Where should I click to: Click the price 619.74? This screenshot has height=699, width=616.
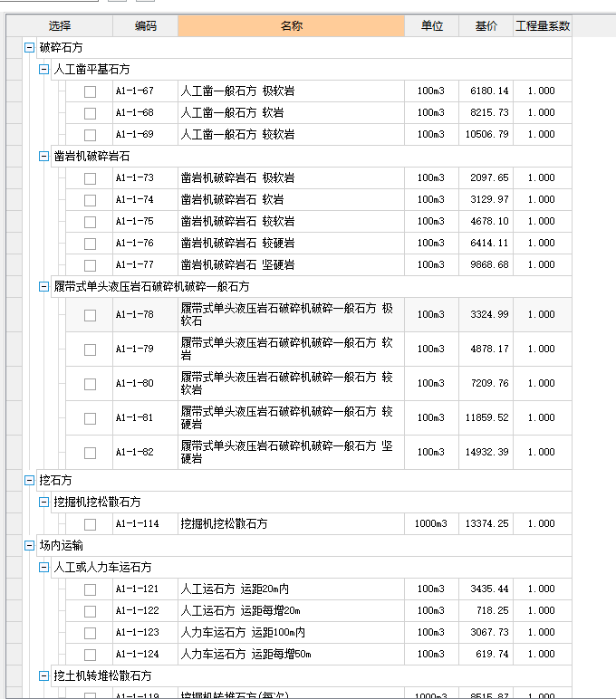coord(492,654)
